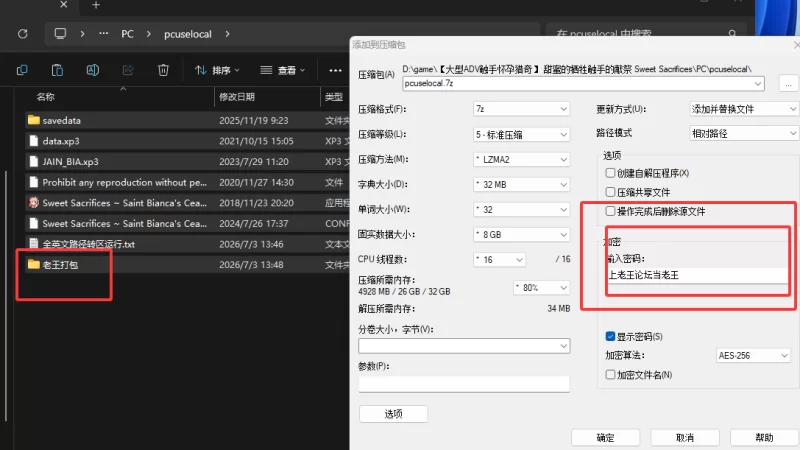
Task: Select the JAIN_BIA.xp3 file icon
Action: coord(34,162)
